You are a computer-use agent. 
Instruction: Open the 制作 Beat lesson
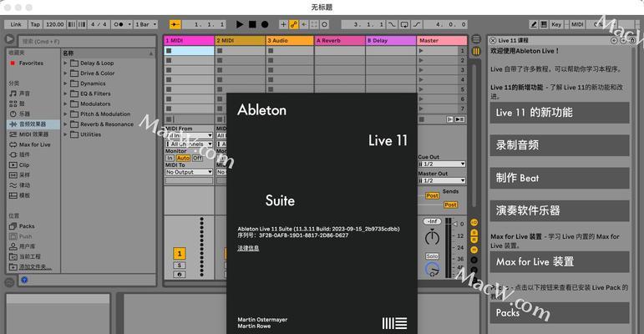[560, 178]
